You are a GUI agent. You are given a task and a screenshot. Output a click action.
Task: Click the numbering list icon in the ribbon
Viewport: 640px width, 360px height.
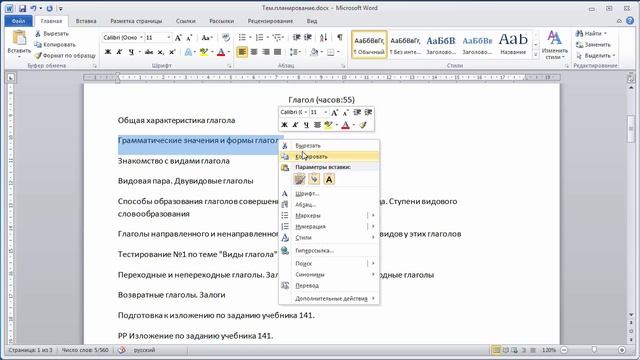click(259, 38)
